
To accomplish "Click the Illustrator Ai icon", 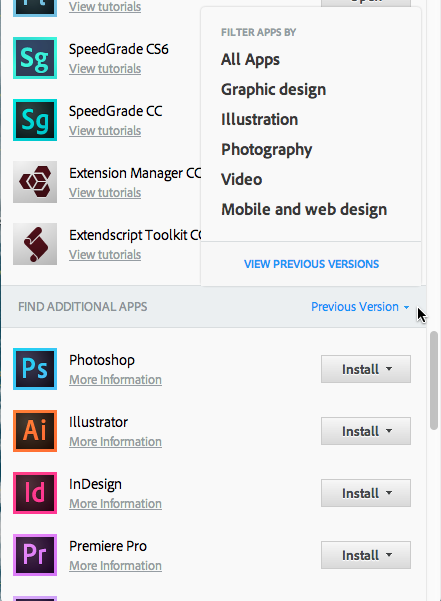I will click(x=35, y=431).
